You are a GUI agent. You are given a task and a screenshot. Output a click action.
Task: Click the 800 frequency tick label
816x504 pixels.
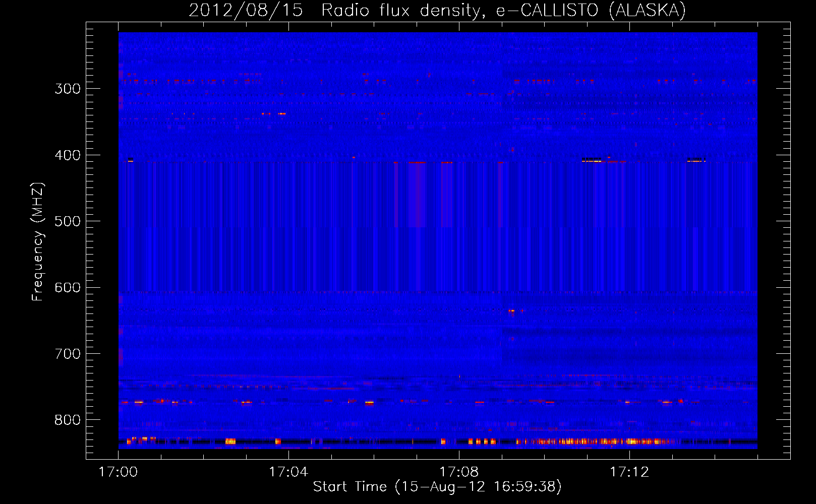pos(68,420)
